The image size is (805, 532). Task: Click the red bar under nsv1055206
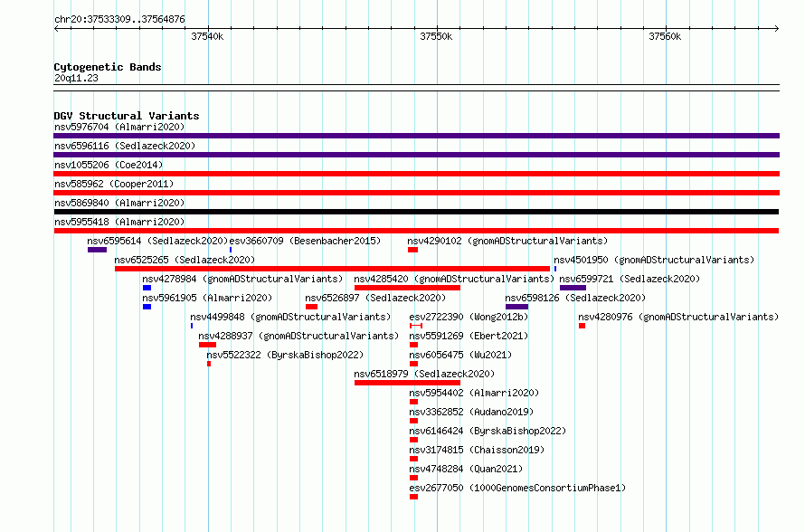point(416,174)
